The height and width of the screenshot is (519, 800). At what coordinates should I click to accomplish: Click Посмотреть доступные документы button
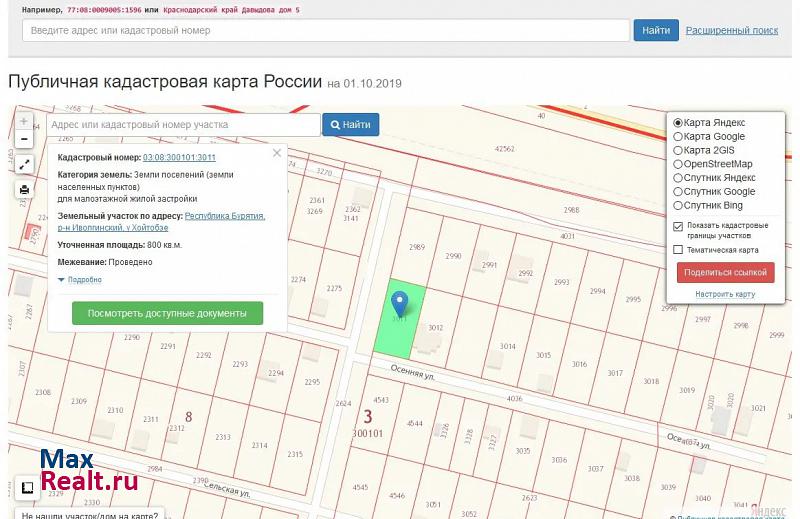(x=167, y=313)
